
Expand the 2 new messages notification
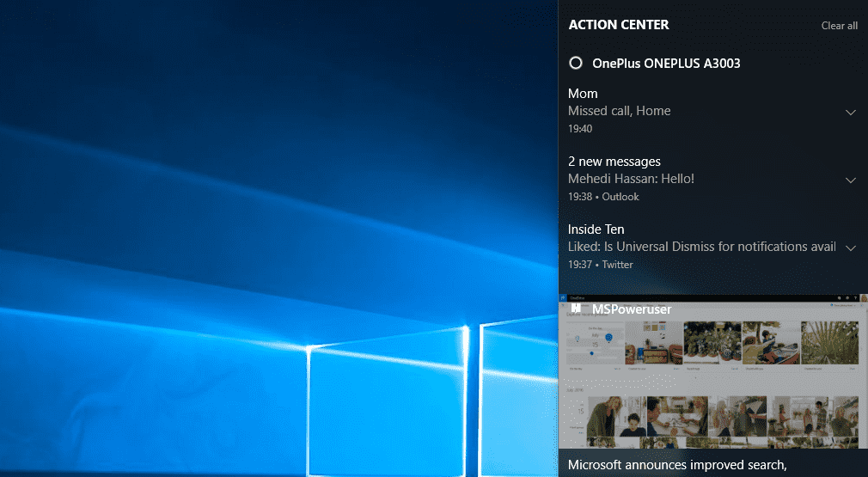[850, 180]
